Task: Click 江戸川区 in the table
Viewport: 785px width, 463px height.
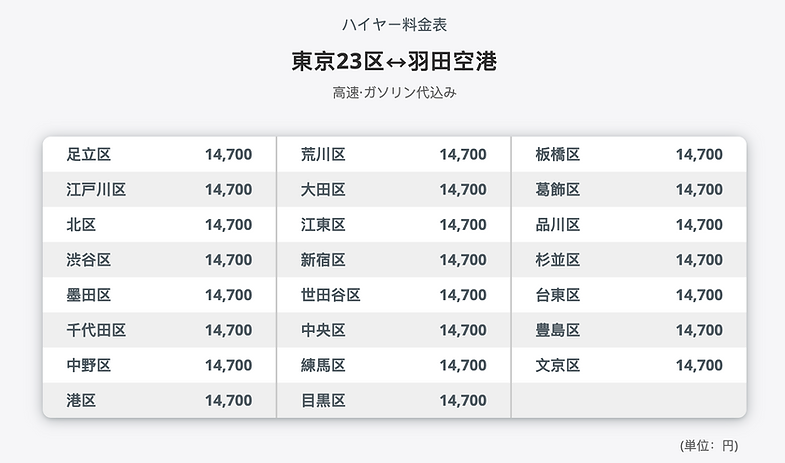Action: [x=96, y=189]
